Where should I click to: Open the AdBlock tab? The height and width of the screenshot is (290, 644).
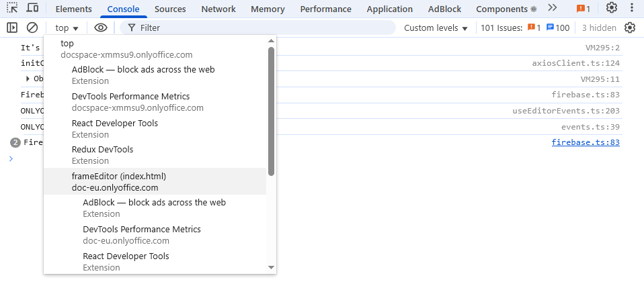click(444, 9)
